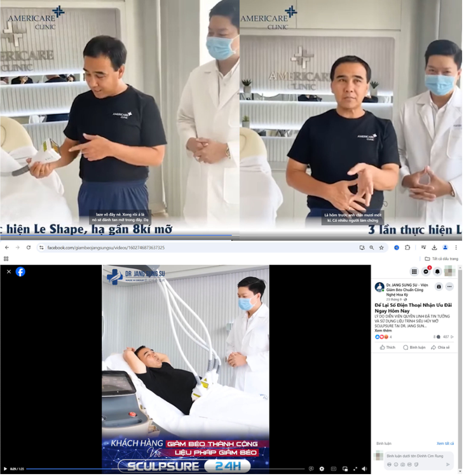Send the comment with the arrow icon
The image size is (464, 476).
(449, 466)
